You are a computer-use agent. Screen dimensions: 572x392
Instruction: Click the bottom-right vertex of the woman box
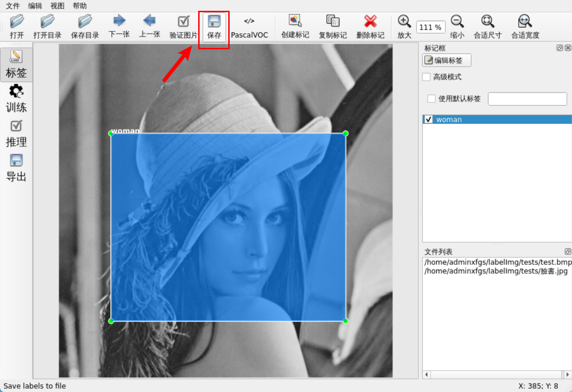(346, 321)
